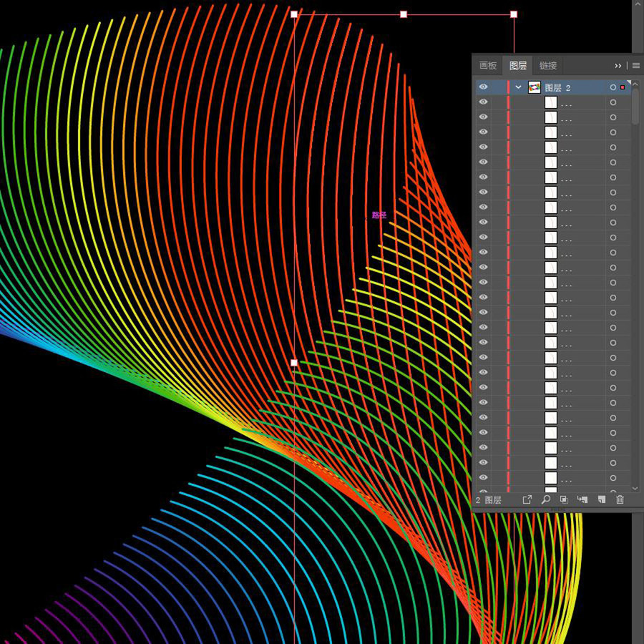
Task: Click the target circle of 图层 2
Action: click(x=613, y=87)
